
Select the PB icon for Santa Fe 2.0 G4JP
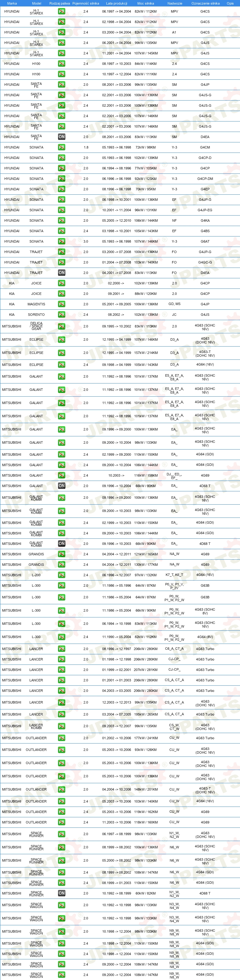coord(61,85)
